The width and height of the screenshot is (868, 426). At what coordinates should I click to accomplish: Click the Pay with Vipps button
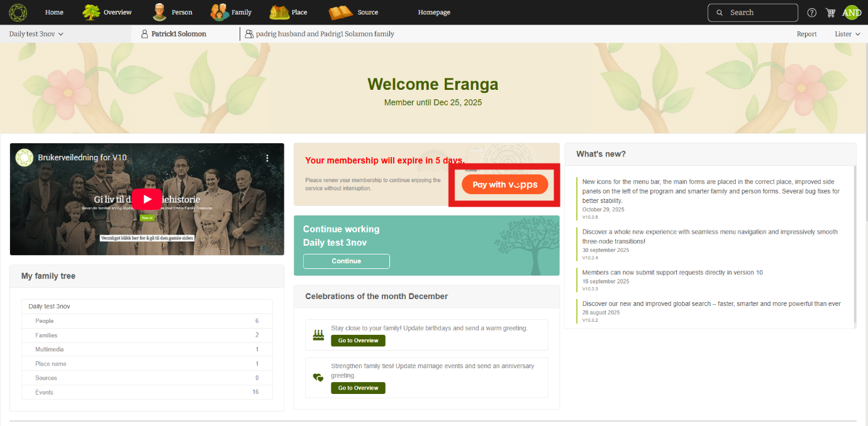point(504,185)
